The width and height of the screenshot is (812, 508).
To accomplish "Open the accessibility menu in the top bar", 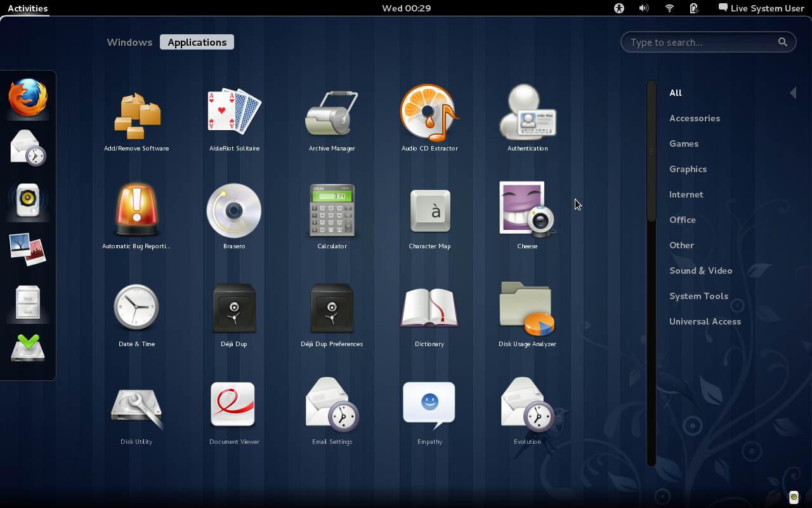I will tap(619, 8).
